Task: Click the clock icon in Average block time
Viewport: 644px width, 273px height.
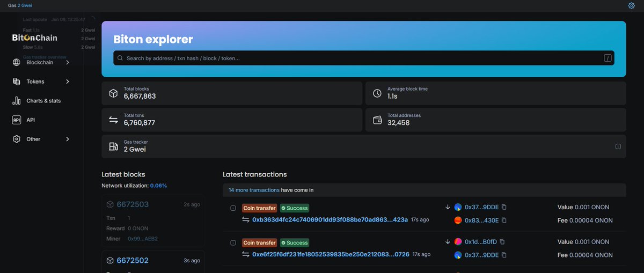Action: pos(377,93)
